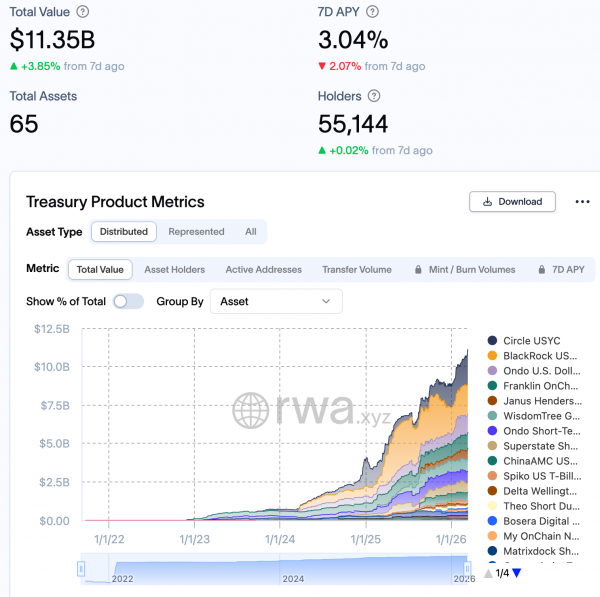Screen dimensions: 600x597
Task: Download the Treasury Product Metrics data
Action: [x=512, y=201]
